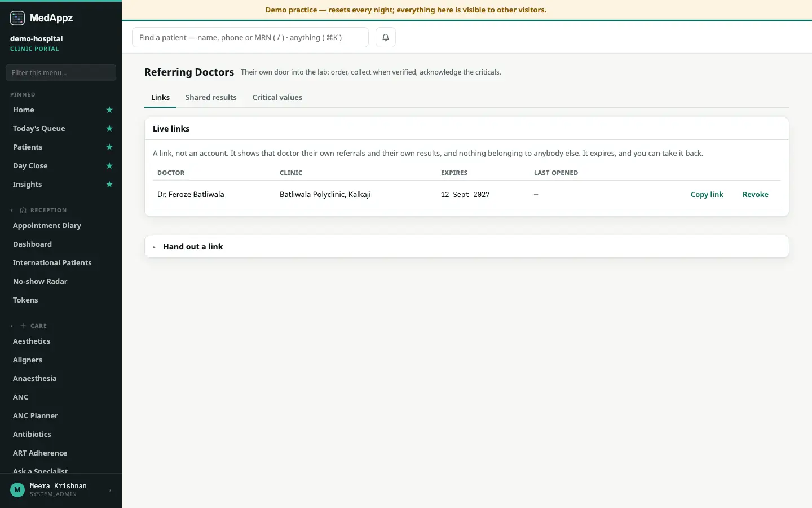Click the Batliwala Polyclinic, Kalkaji cell
The width and height of the screenshot is (812, 508).
pyautogui.click(x=325, y=194)
